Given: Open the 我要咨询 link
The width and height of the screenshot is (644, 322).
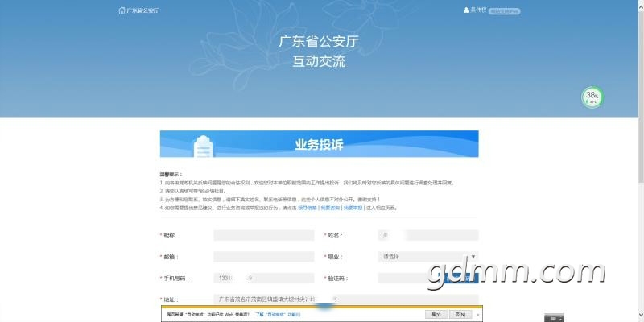Looking at the screenshot, I should point(330,208).
